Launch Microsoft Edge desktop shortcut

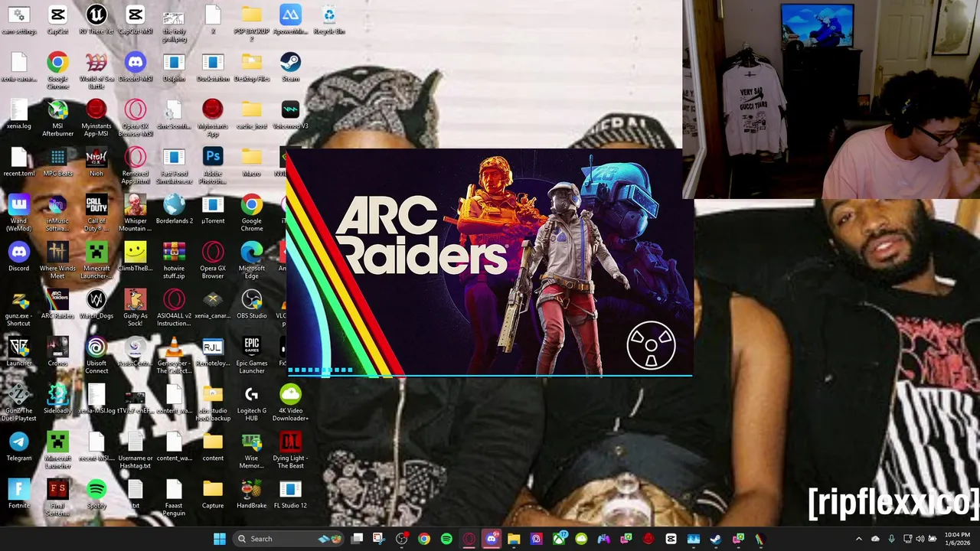252,260
